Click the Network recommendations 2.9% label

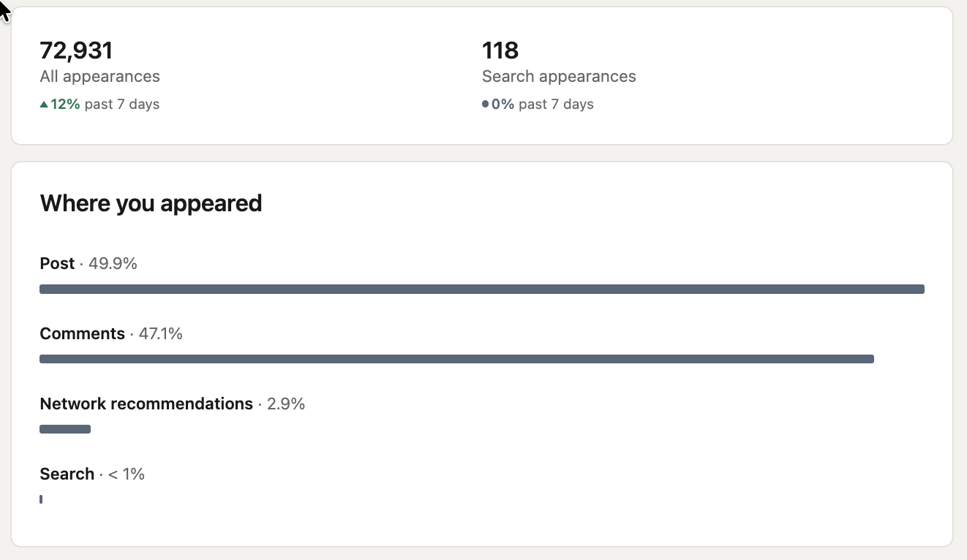click(x=173, y=404)
